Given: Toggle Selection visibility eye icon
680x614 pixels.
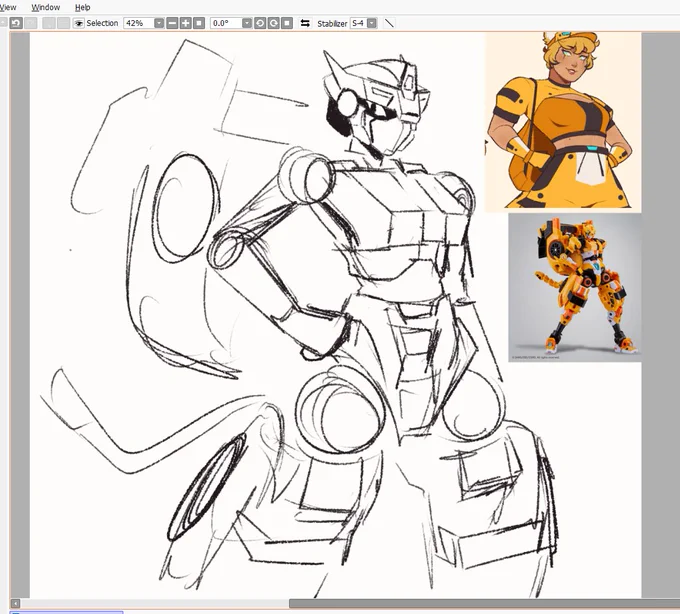Looking at the screenshot, I should coord(78,23).
